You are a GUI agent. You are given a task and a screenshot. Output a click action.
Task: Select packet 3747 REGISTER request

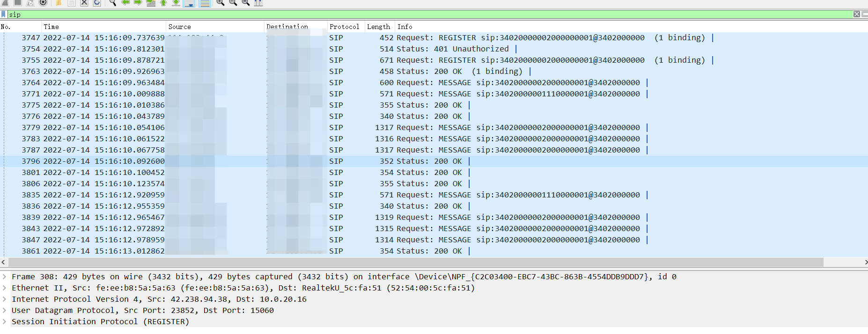click(x=434, y=37)
